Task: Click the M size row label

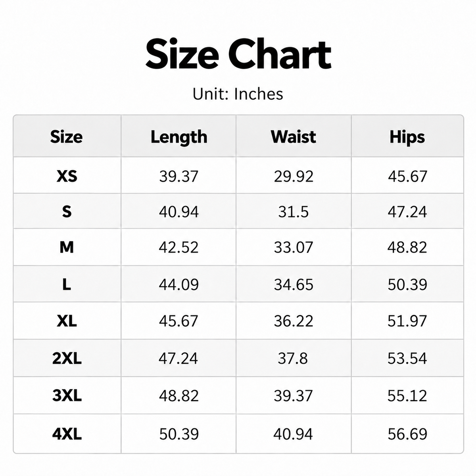Action: 67,247
